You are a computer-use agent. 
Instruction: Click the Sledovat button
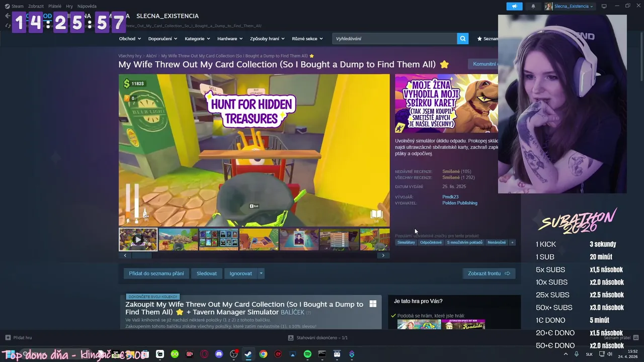(207, 274)
